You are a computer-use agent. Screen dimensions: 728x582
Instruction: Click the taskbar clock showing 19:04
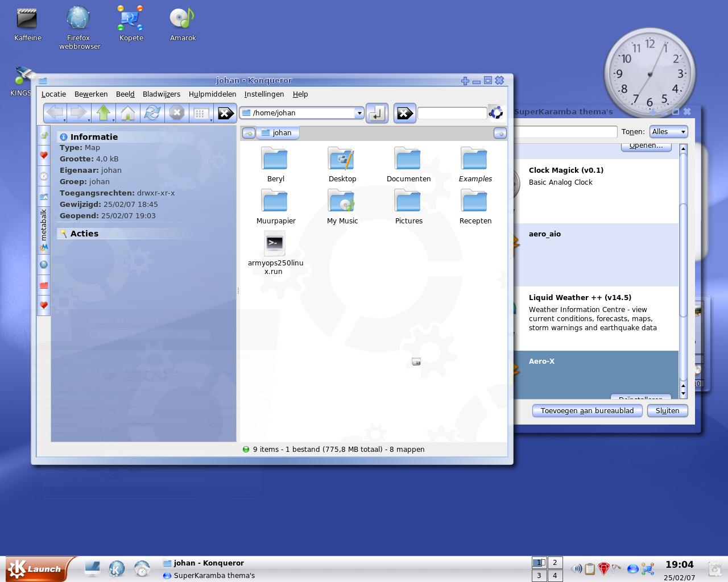[x=680, y=564]
